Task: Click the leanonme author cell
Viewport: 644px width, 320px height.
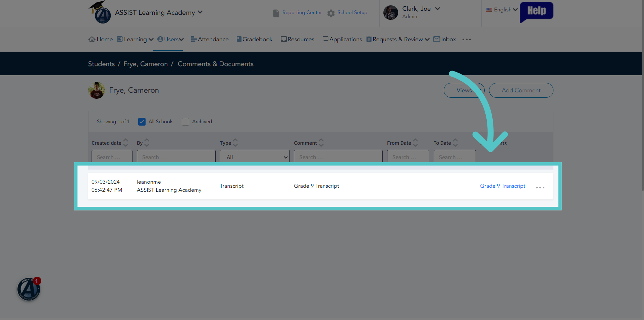Action: pos(169,186)
